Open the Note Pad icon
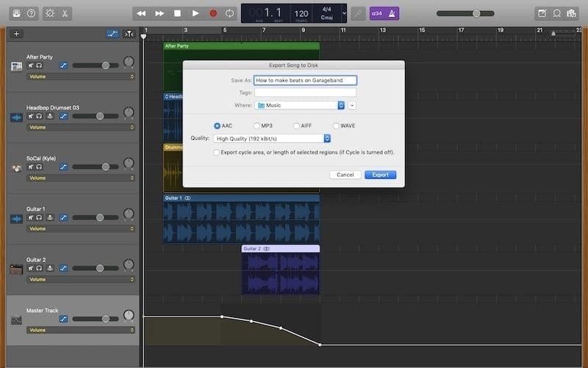588x368 pixels. (x=542, y=13)
